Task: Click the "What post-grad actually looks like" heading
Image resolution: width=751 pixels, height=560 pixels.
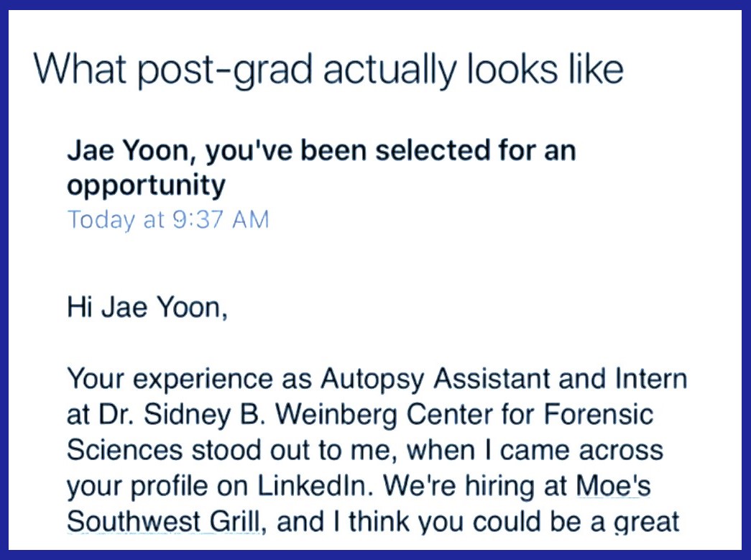Action: (328, 69)
